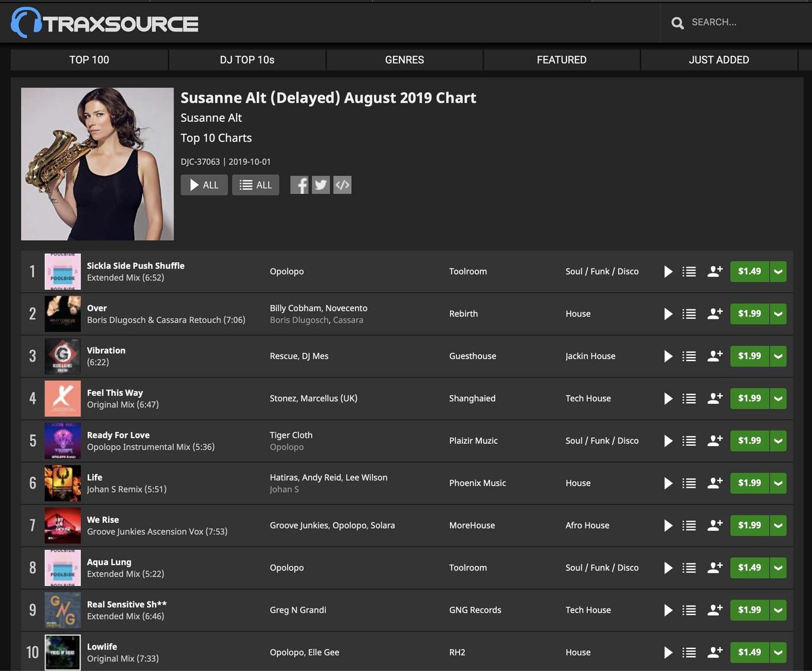This screenshot has width=812, height=671.
Task: Add Sickla Side Push Shuffle to queue
Action: (x=689, y=272)
